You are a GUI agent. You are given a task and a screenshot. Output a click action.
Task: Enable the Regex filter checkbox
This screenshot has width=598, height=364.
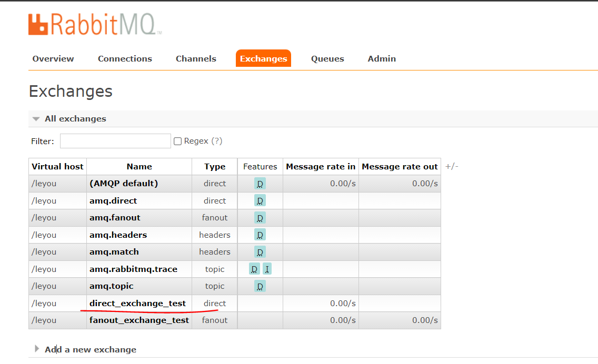[177, 141]
